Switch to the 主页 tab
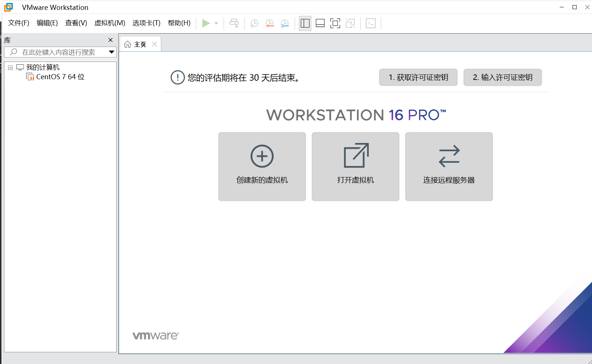592x364 pixels. pos(140,44)
